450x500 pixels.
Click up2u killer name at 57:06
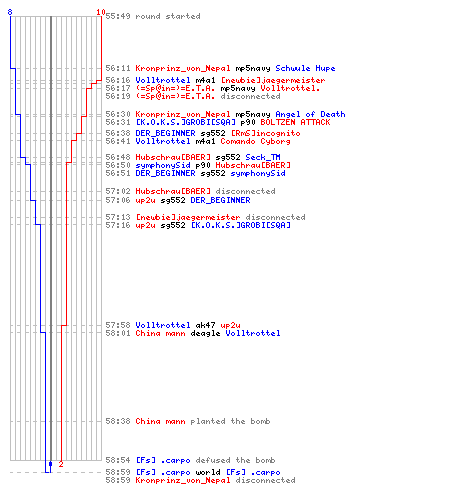click(145, 200)
